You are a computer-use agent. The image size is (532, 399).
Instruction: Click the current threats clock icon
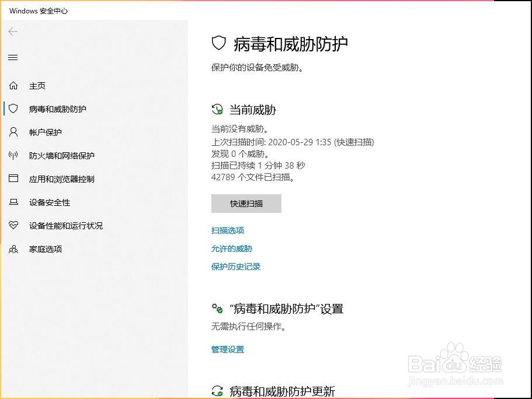(x=217, y=110)
